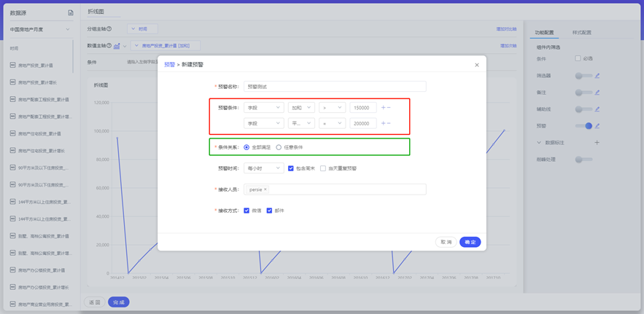The width and height of the screenshot is (644, 314).
Task: Click the edit pencil beside 预警 toggle
Action: [x=597, y=126]
